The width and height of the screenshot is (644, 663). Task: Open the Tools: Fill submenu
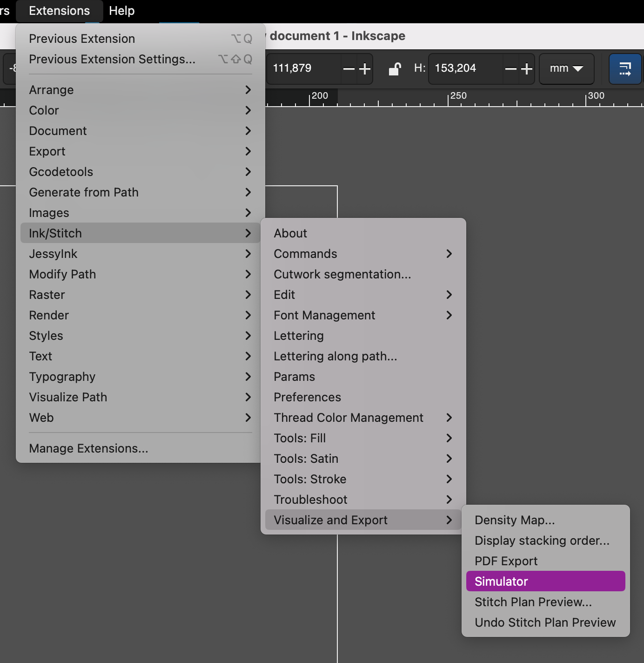tap(363, 438)
